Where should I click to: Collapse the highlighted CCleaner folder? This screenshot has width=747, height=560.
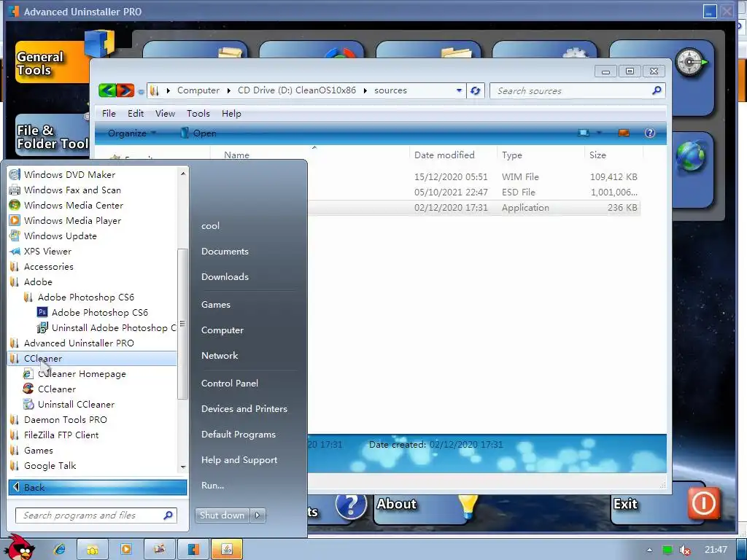pos(93,359)
